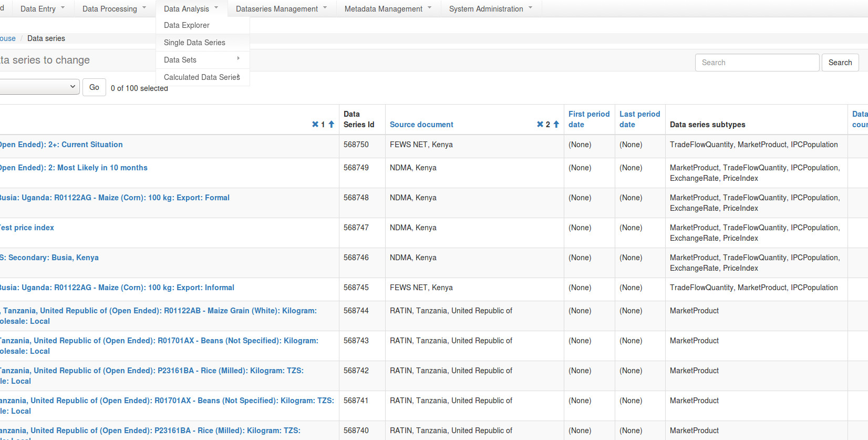
Task: Remove sorting on first column (X icon)
Action: point(315,125)
